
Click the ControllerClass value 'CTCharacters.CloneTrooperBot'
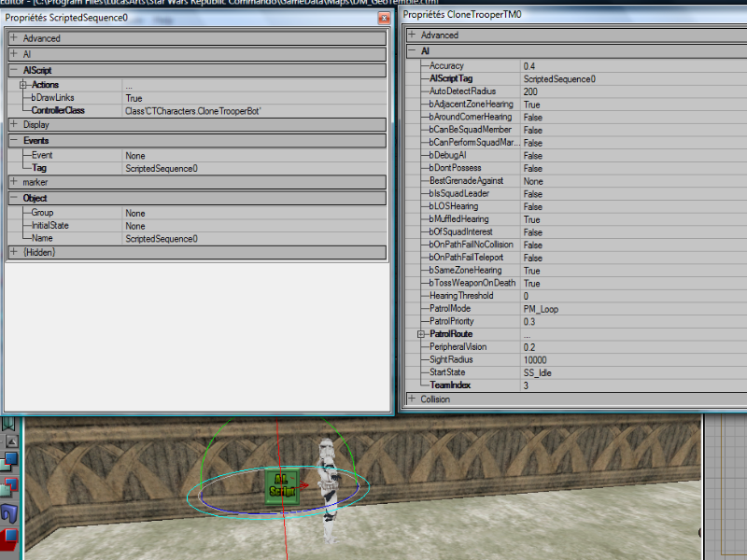pos(193,111)
